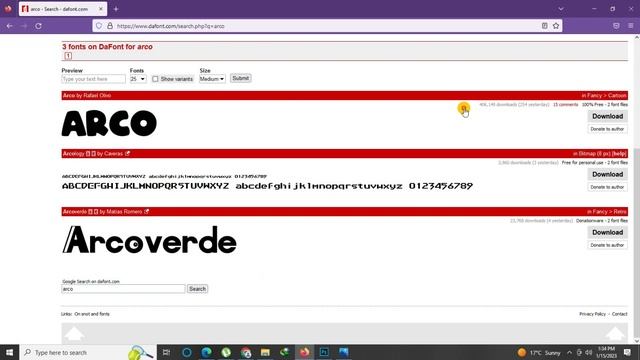The height and width of the screenshot is (360, 640).
Task: Open Matias Romero author link
Action: click(124, 211)
